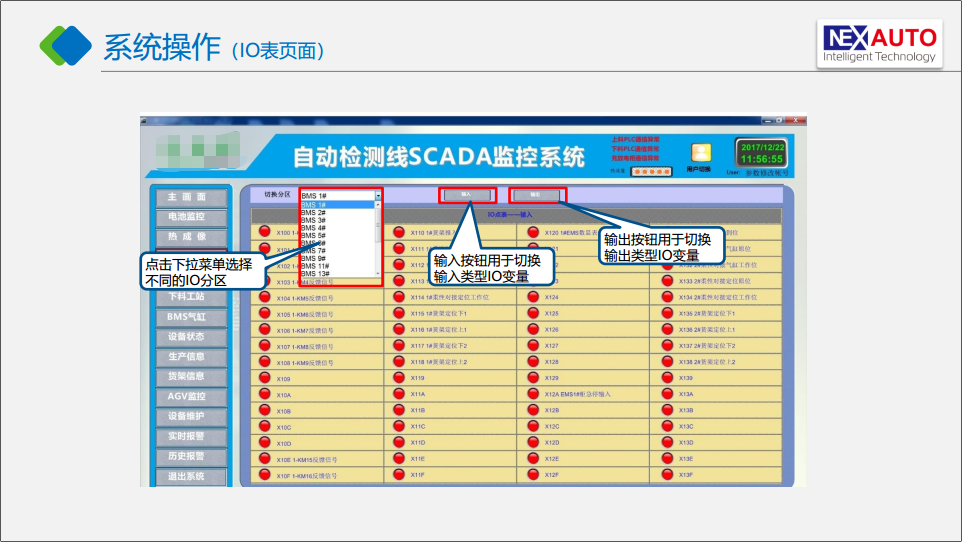The width and height of the screenshot is (962, 542).
Task: Open the 主画面 main screen page
Action: [x=191, y=197]
